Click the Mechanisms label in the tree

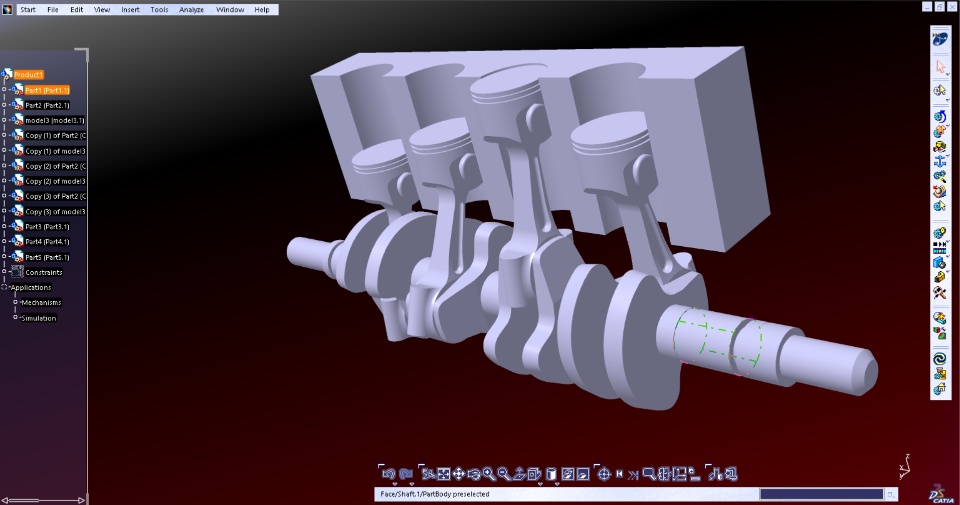pos(41,302)
